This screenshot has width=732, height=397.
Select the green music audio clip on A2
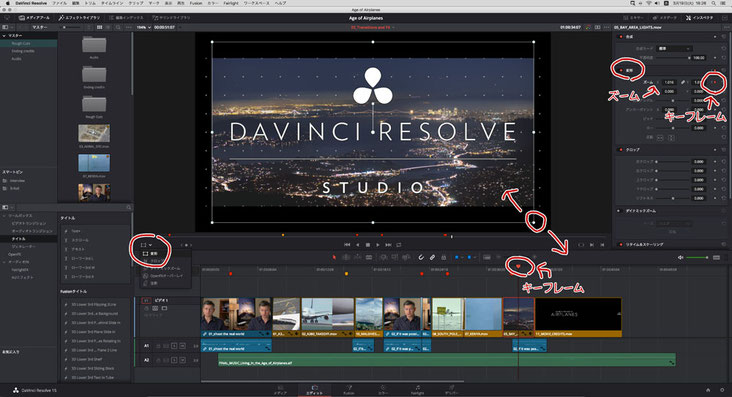pyautogui.click(x=447, y=359)
